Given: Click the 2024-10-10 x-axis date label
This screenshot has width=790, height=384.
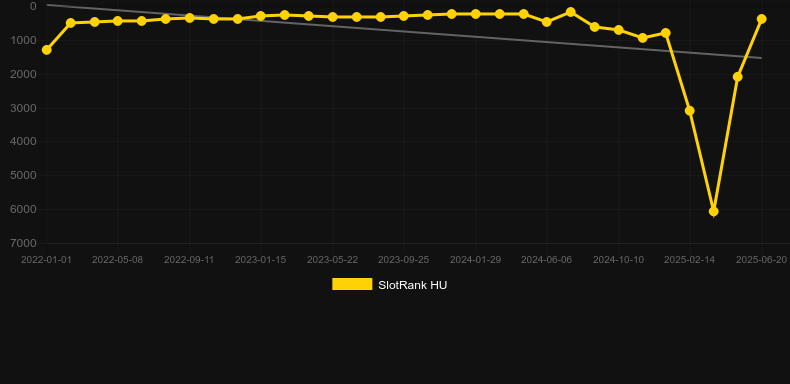Looking at the screenshot, I should click(x=618, y=260).
